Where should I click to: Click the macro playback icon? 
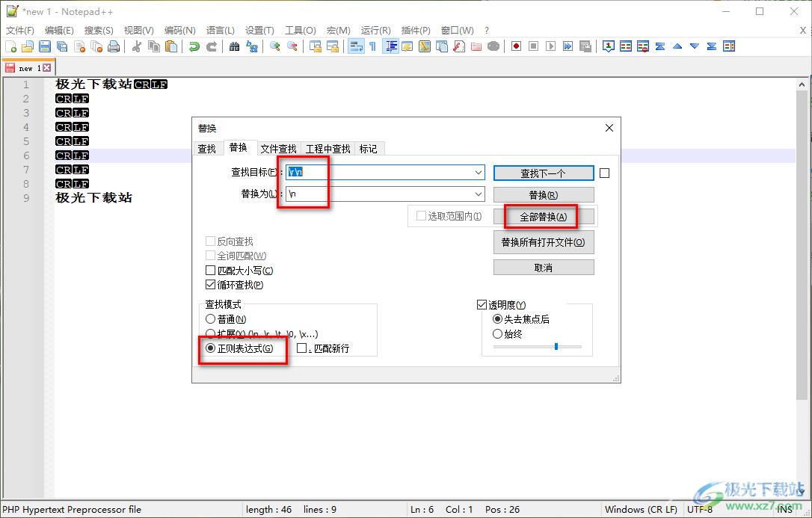click(x=551, y=46)
